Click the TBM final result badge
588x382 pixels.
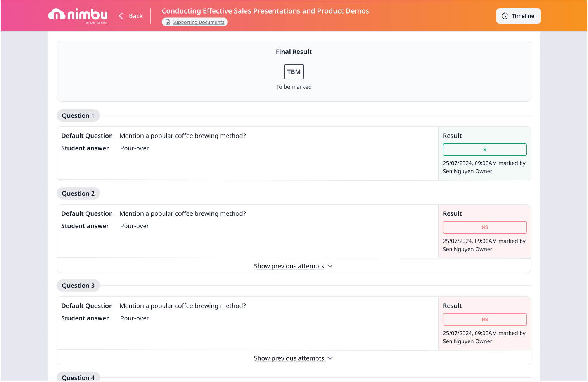click(x=294, y=72)
